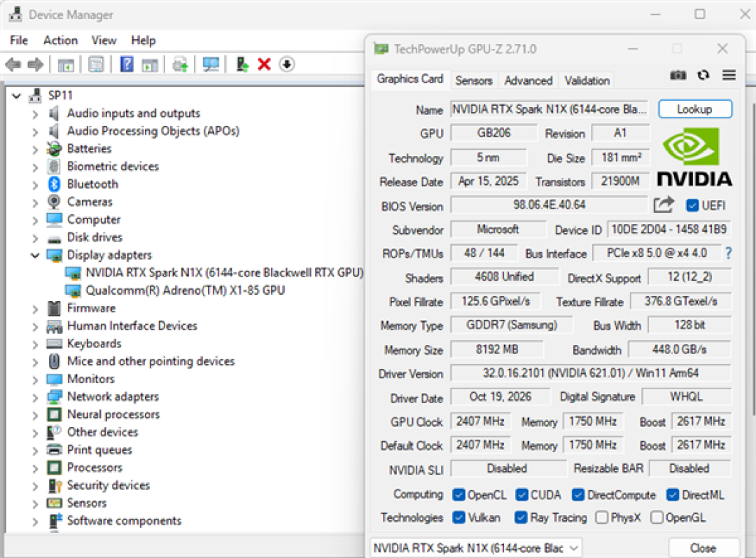Click the Enable device icon with green arrow
Viewport: 756px width, 558px height.
(242, 64)
